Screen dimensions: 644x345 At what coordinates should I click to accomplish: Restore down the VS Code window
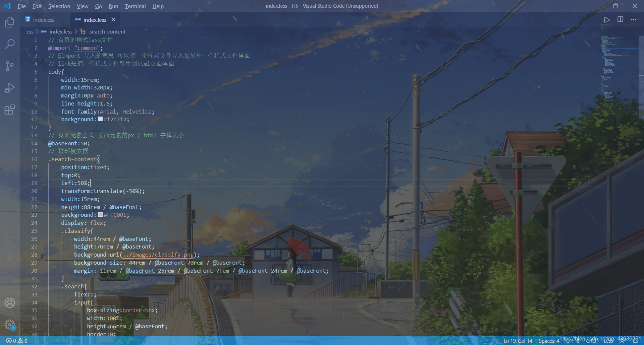coord(615,6)
